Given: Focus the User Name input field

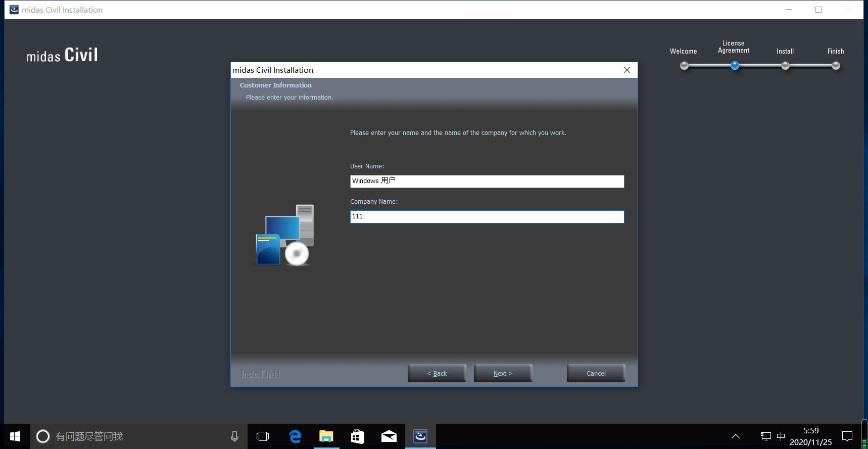Looking at the screenshot, I should (x=487, y=181).
